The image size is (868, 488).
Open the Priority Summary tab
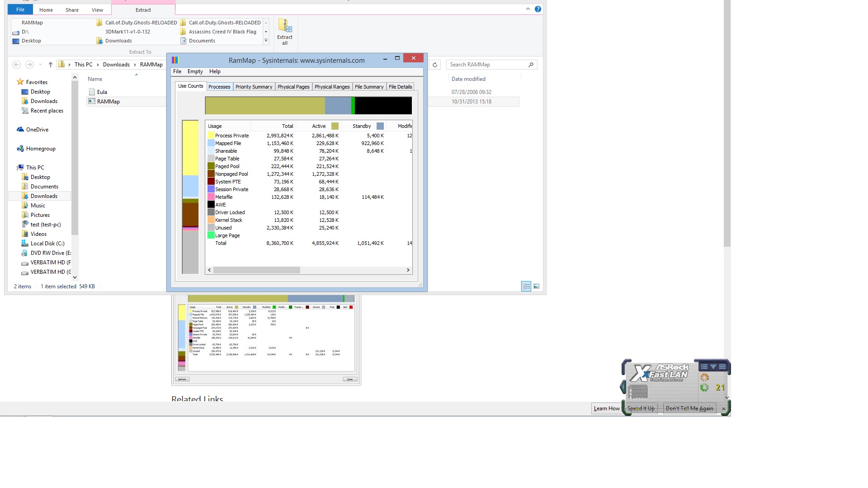tap(254, 87)
